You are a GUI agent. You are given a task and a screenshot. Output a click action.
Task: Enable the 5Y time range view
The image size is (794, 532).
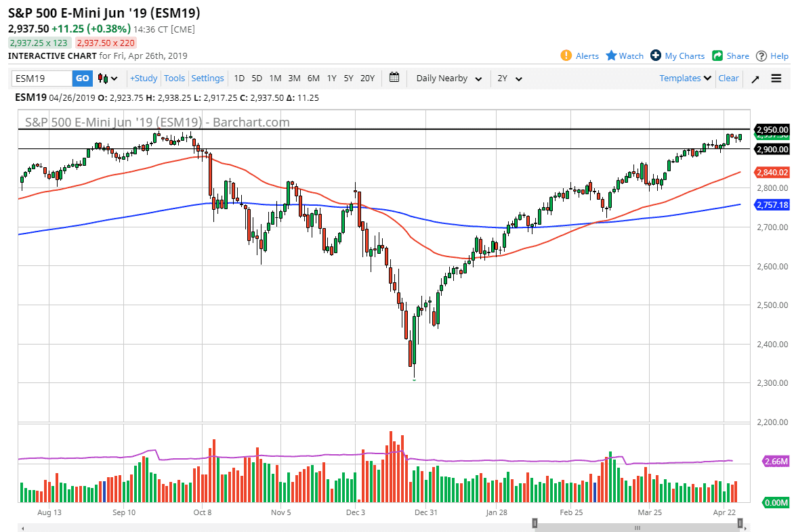point(348,78)
